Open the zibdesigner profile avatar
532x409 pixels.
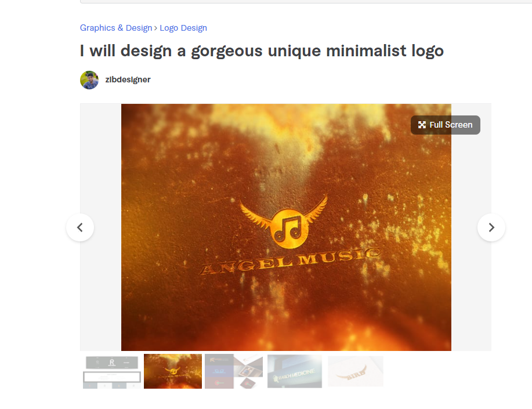coord(89,80)
